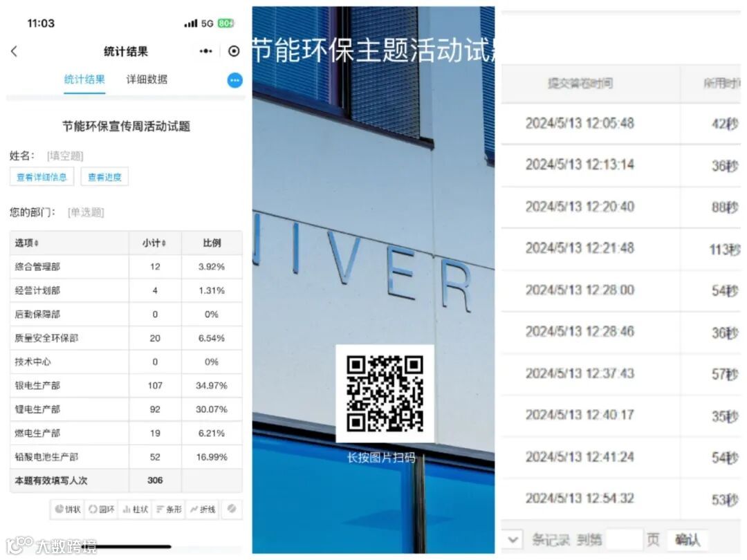The width and height of the screenshot is (747, 560).
Task: Click the 2024/5/13 12:13:14 record
Action: pyautogui.click(x=580, y=165)
